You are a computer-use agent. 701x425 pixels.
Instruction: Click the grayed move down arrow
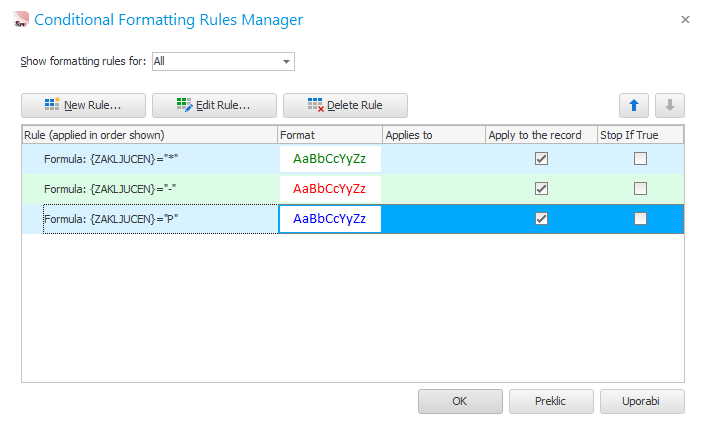coord(669,105)
